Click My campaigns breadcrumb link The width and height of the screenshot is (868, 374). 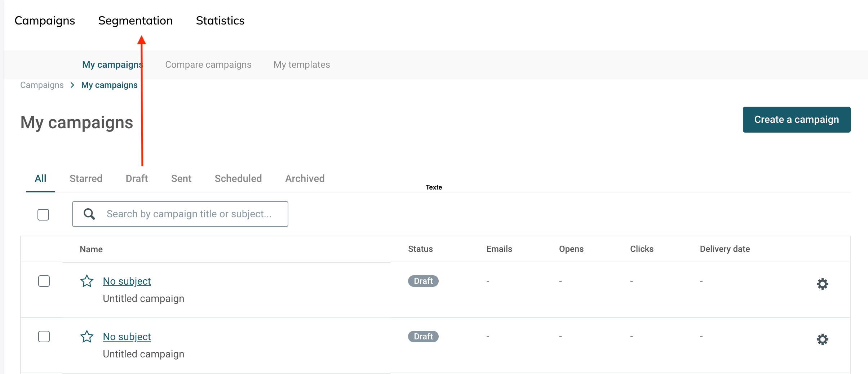coord(109,85)
